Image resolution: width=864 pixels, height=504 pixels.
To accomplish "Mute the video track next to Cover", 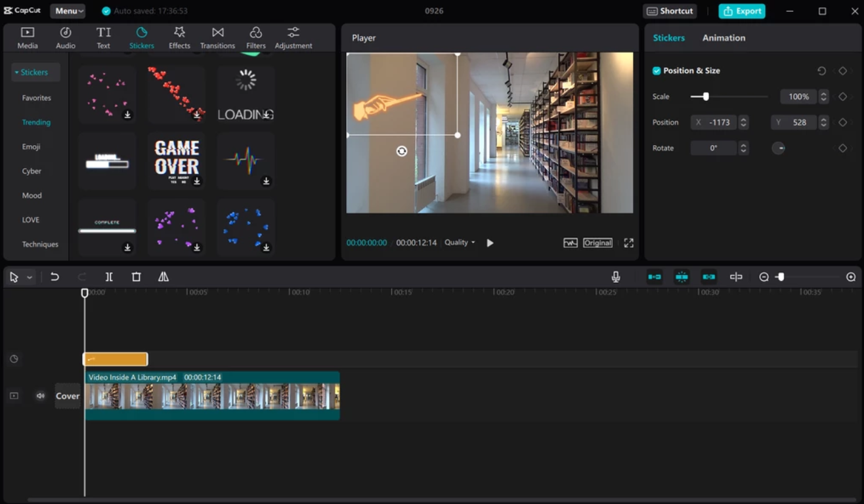I will [x=40, y=396].
